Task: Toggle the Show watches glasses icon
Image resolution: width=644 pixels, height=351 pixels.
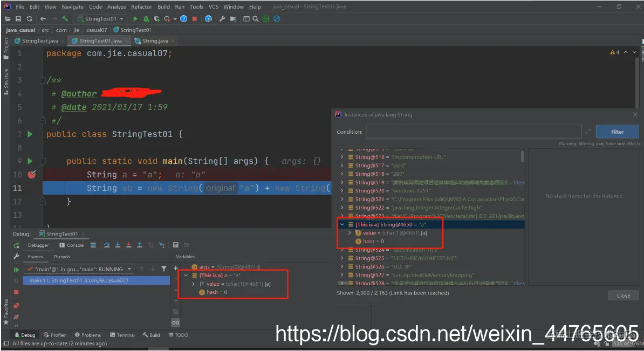Action: 176,323
